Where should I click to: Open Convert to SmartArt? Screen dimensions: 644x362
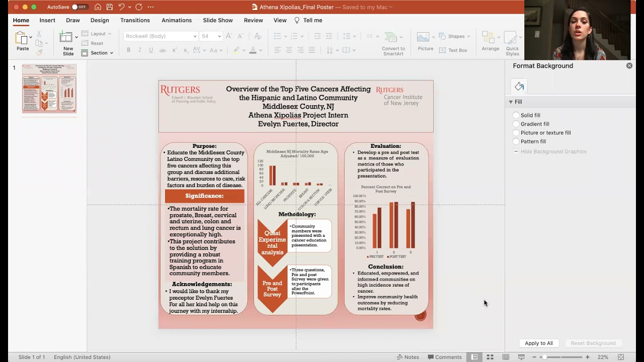click(393, 44)
